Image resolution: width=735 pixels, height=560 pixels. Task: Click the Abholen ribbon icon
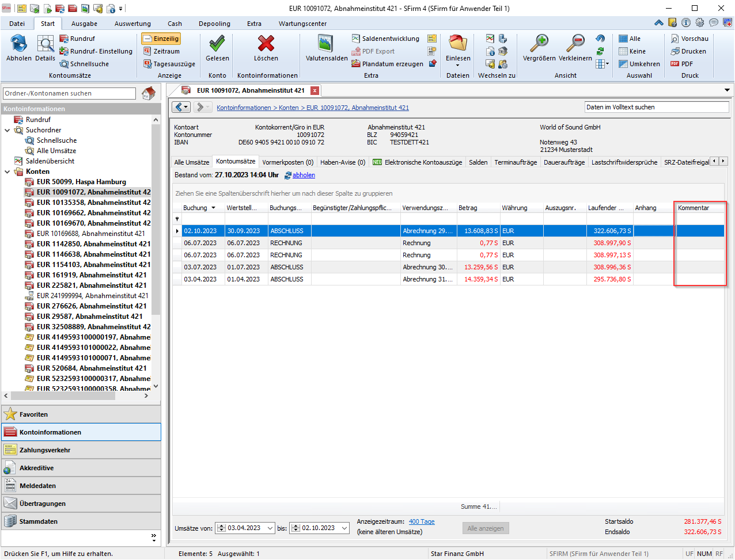click(x=19, y=44)
